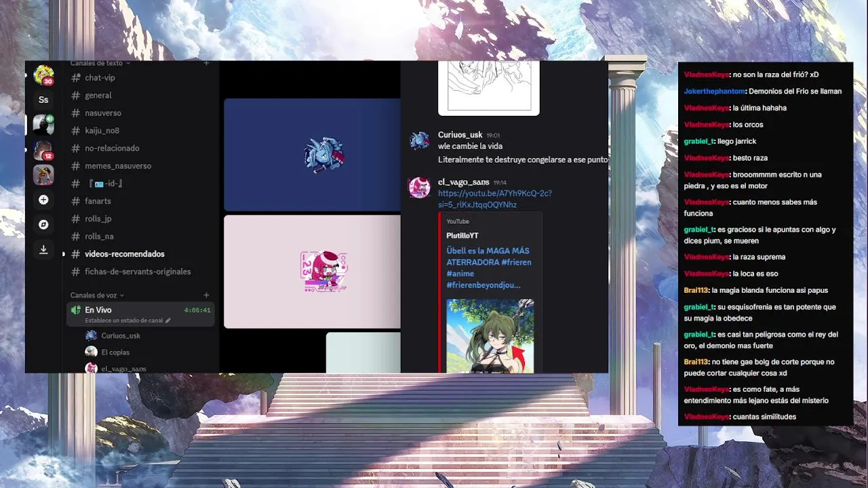Image resolution: width=868 pixels, height=488 pixels.
Task: Click the 19:14 message timestamp
Action: pos(500,183)
